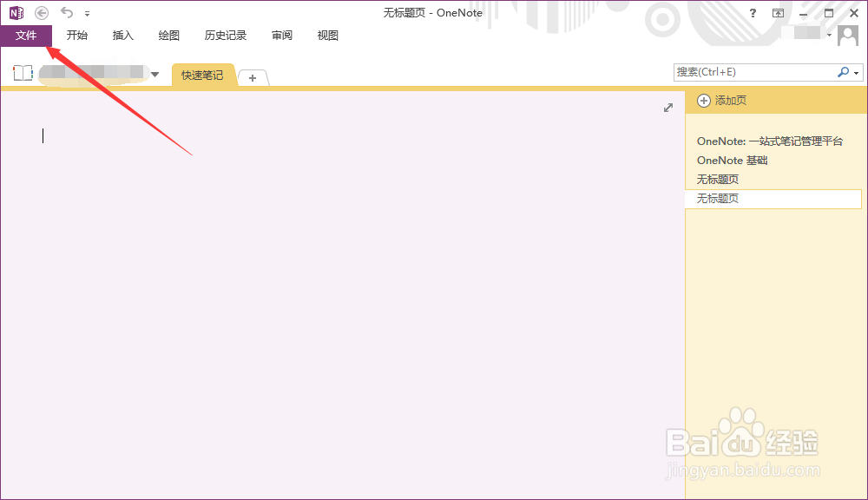Open the 历史记录 ribbon tab
The height and width of the screenshot is (500, 868).
point(226,36)
